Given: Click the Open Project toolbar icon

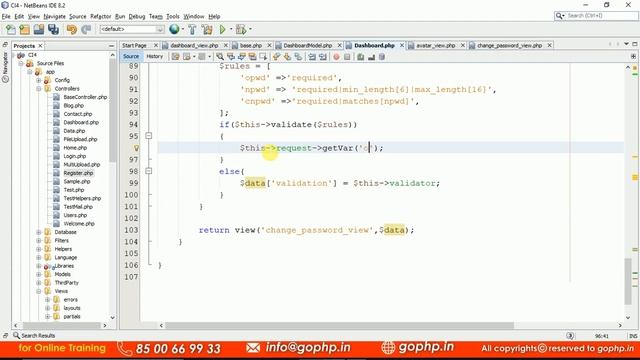Looking at the screenshot, I should 39,29.
